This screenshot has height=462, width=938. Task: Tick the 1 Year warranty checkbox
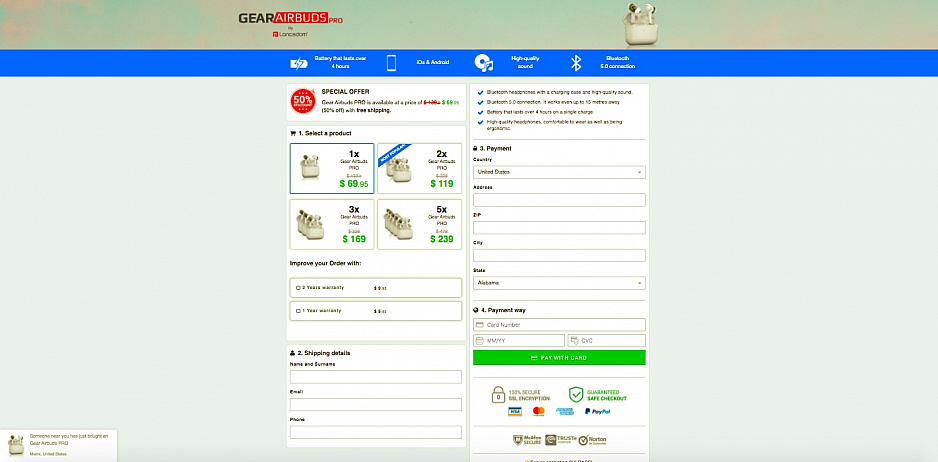click(299, 311)
